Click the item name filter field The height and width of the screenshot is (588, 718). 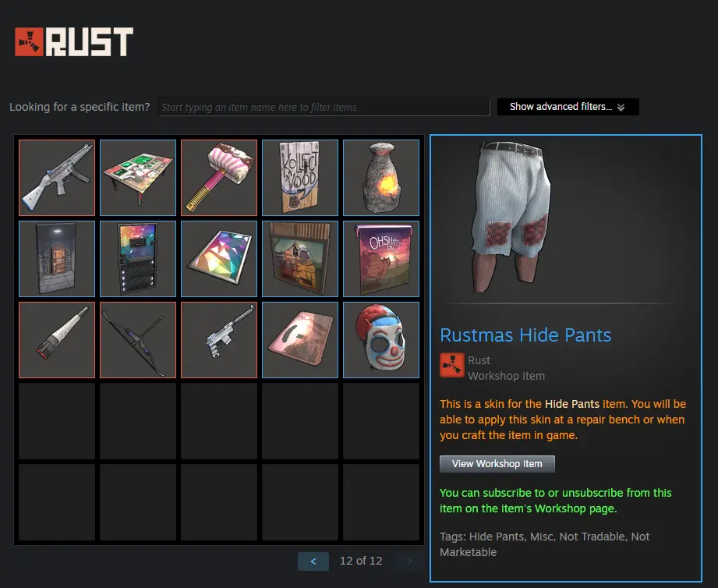pyautogui.click(x=324, y=107)
